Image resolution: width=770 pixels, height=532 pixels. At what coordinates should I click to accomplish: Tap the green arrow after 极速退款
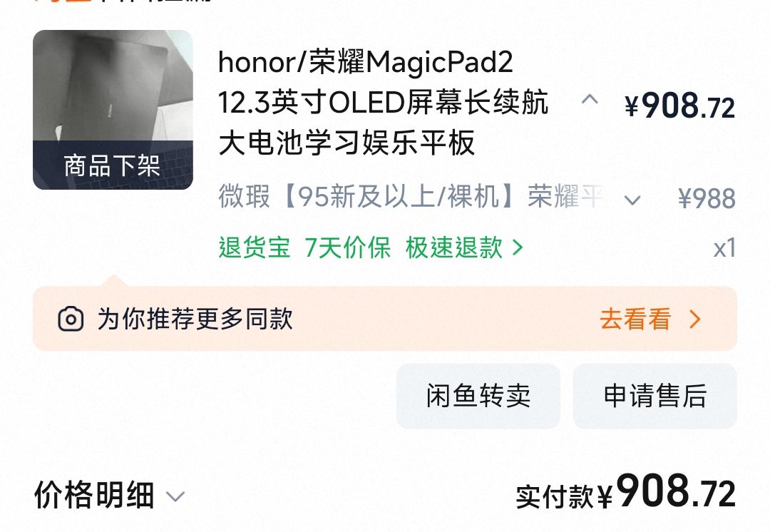517,247
